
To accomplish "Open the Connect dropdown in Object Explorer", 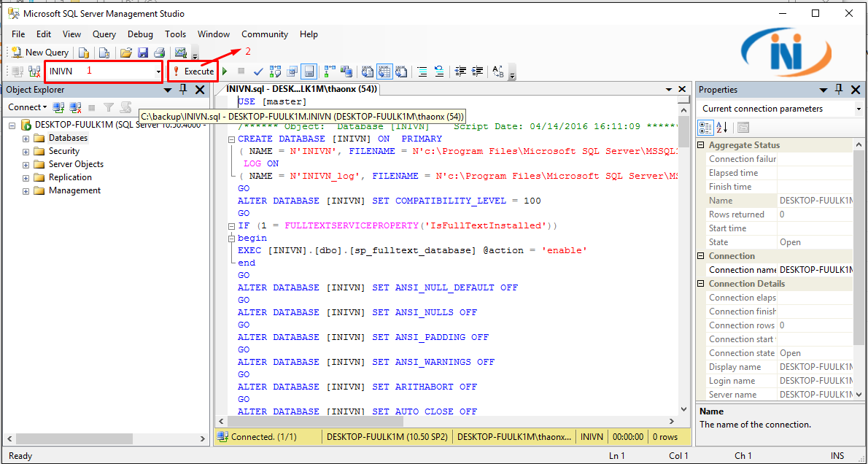I will (x=27, y=107).
